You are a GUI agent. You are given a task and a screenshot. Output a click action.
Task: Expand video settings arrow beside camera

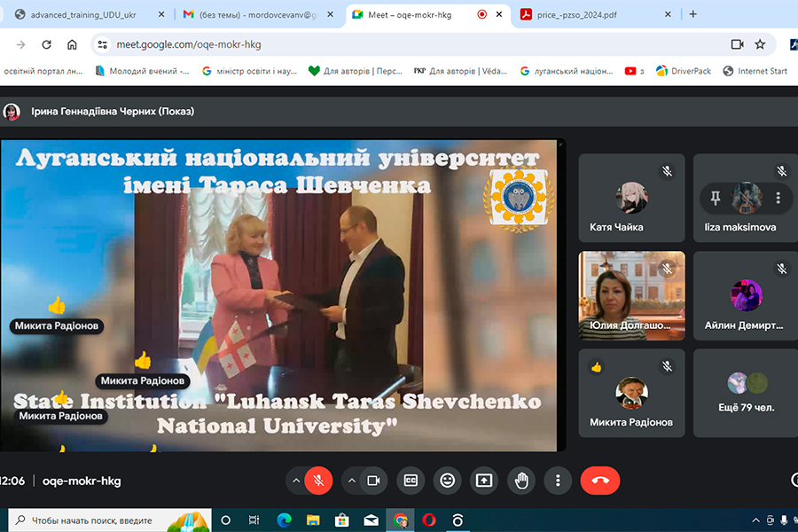(352, 481)
